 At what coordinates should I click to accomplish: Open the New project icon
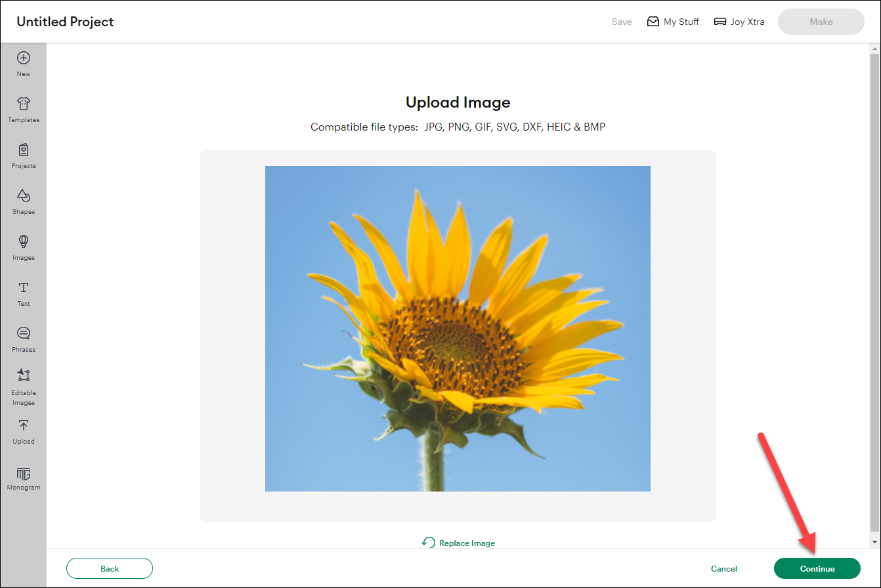(x=24, y=58)
